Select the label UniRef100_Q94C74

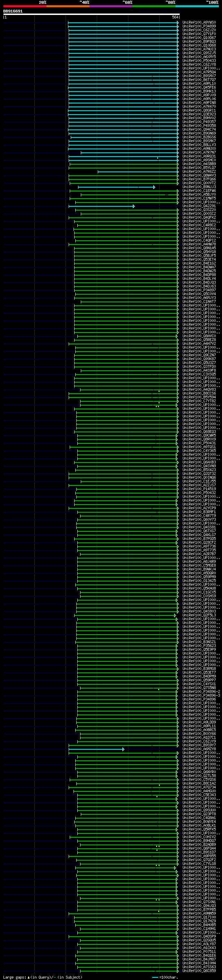tap(199, 129)
